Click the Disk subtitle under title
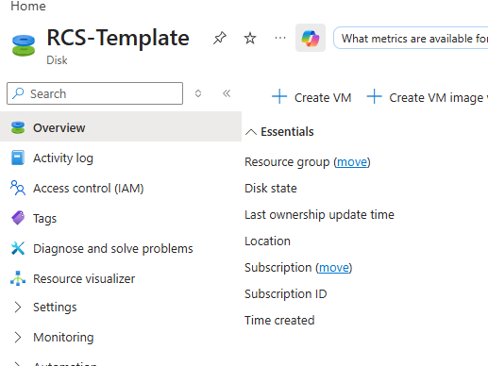Image resolution: width=488 pixels, height=366 pixels. coord(57,60)
